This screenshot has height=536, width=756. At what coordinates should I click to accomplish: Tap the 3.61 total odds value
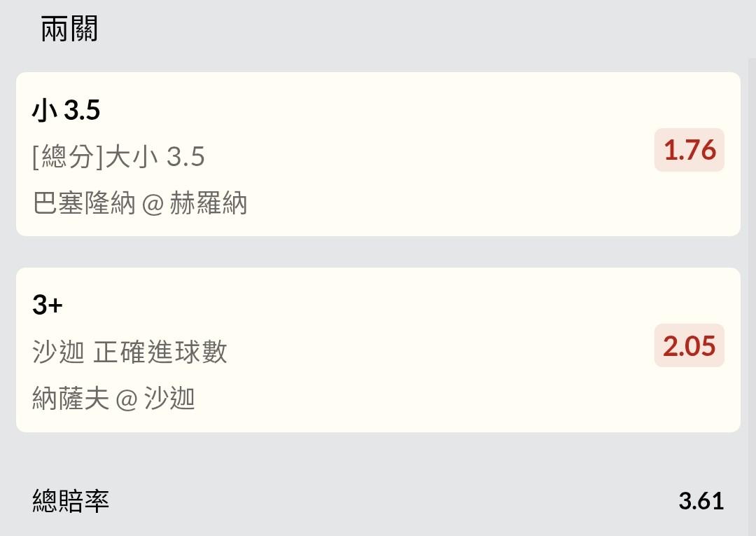tap(701, 501)
